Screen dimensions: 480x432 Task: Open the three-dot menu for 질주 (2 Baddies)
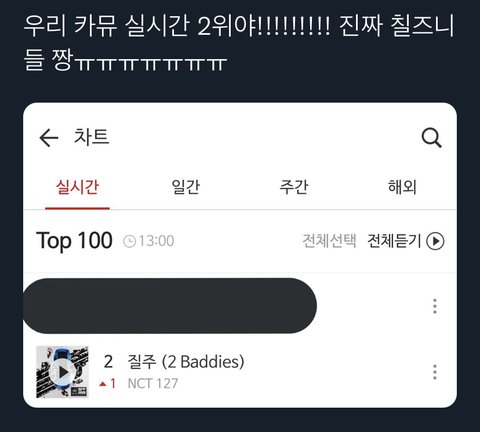pyautogui.click(x=435, y=372)
